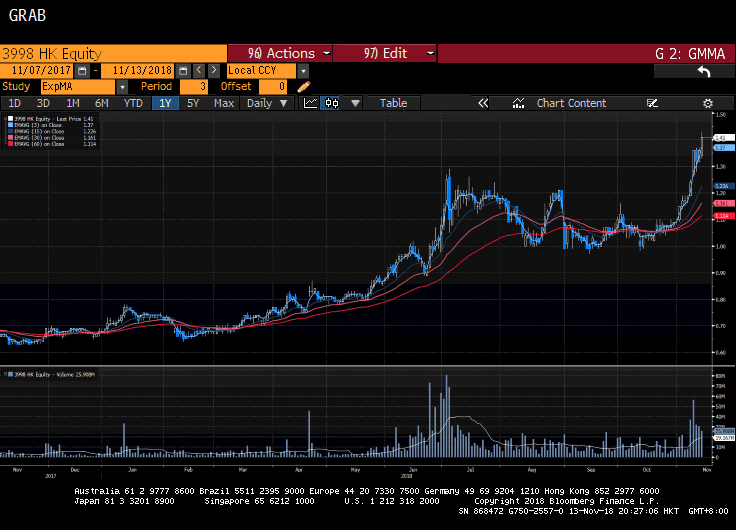Select the 3D range tab
Screen dimensions: 736x530
[43, 103]
